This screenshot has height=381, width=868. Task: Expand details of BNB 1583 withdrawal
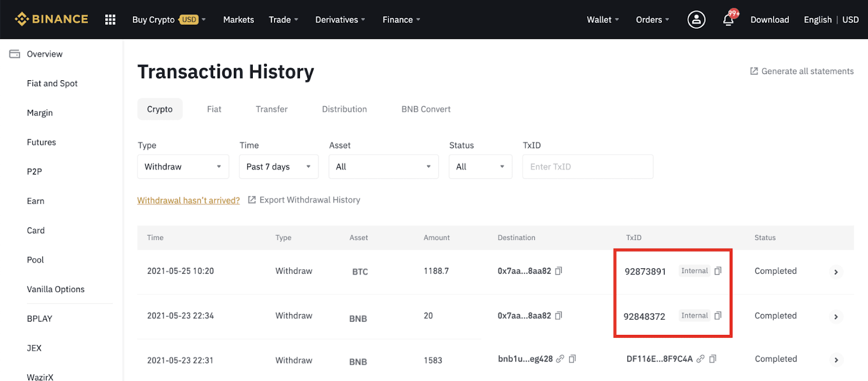pos(836,360)
